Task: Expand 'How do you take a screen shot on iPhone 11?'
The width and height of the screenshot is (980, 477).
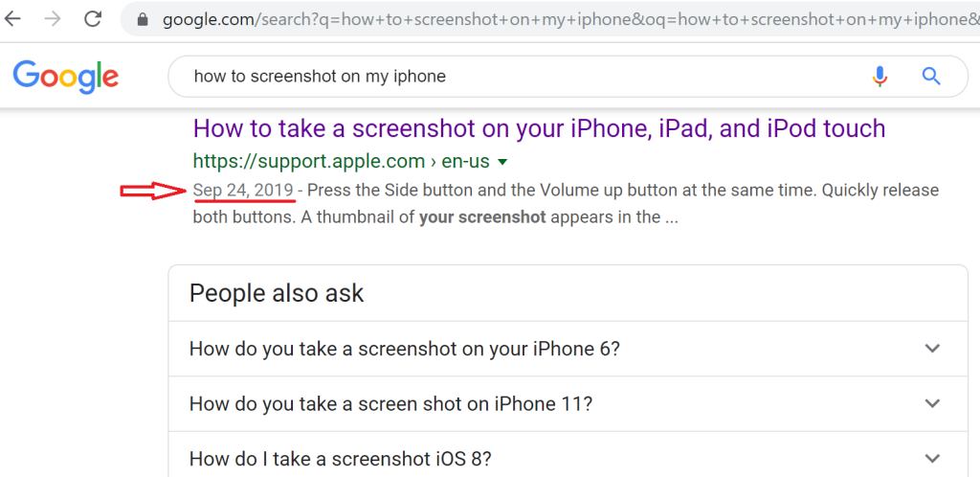Action: pyautogui.click(x=568, y=403)
